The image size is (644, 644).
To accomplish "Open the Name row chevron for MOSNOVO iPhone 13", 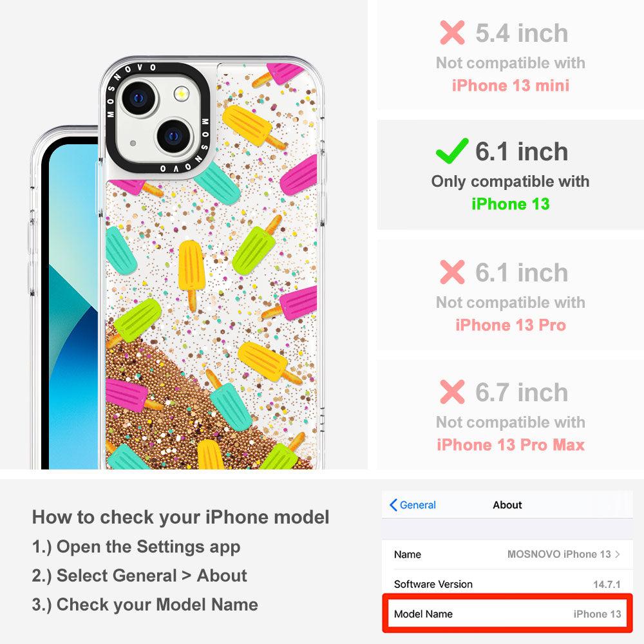I will 618,554.
